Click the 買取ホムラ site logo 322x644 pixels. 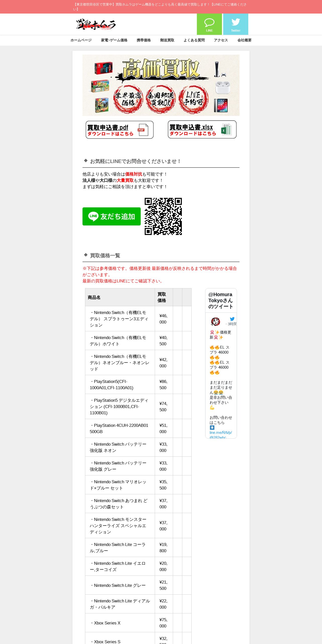96,25
